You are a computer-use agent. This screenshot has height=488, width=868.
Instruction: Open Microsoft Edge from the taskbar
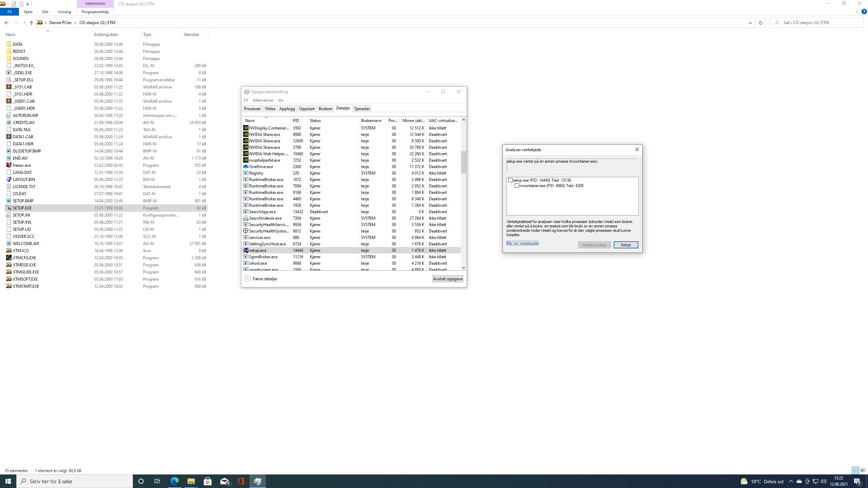point(174,481)
